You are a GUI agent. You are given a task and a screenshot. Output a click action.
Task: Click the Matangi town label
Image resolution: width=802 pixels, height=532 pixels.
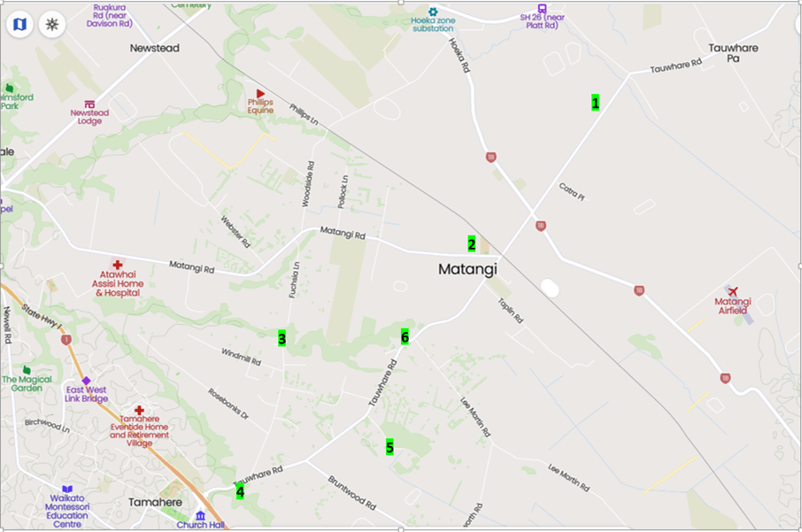coord(467,269)
